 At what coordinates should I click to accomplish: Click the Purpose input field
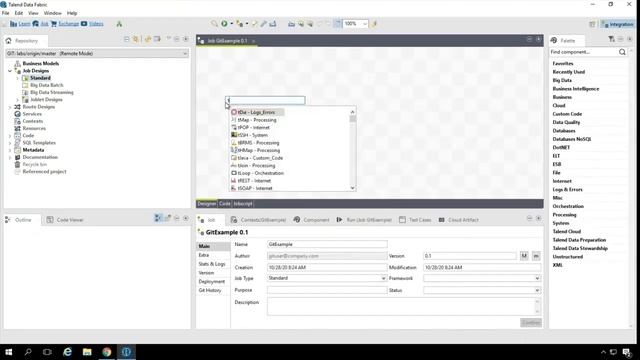pos(327,290)
